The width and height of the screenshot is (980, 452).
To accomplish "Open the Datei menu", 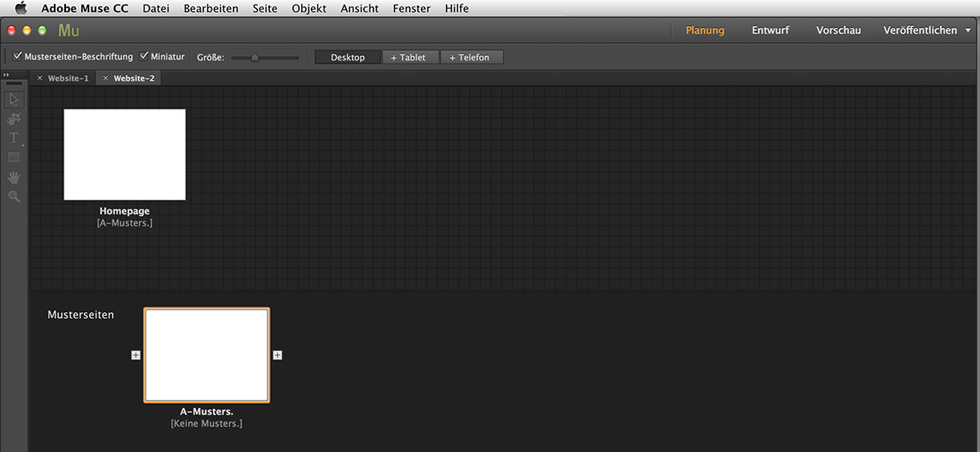I will 156,8.
